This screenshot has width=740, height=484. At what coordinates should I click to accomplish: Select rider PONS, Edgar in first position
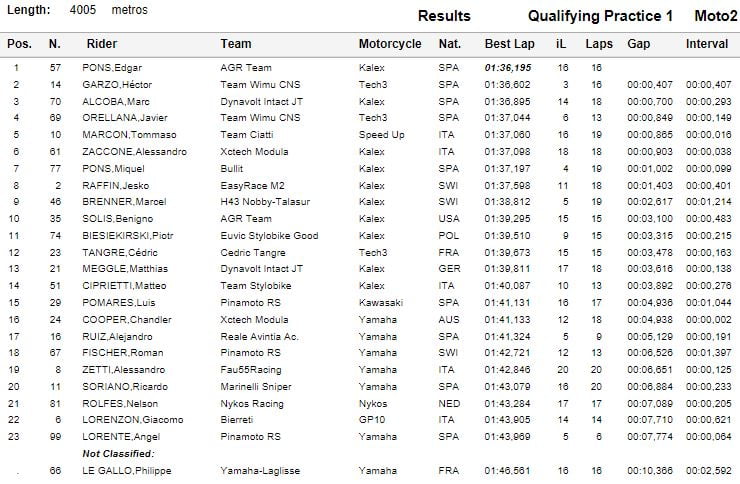point(110,67)
